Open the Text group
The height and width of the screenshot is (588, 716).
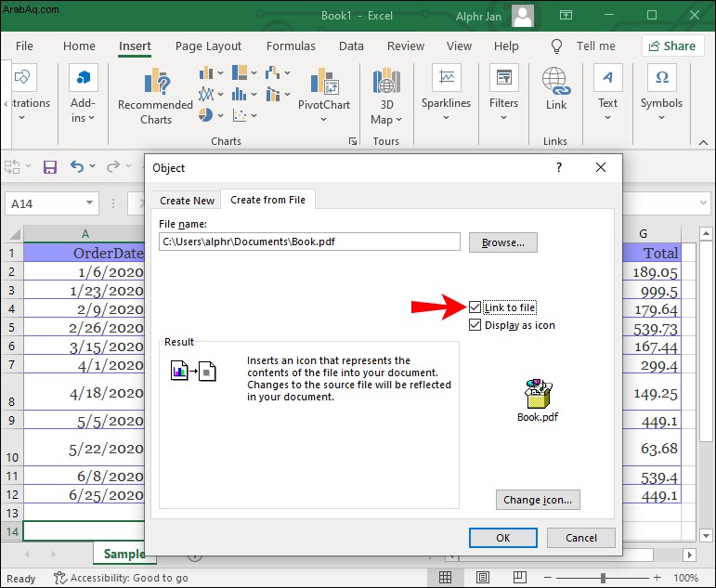(x=607, y=93)
